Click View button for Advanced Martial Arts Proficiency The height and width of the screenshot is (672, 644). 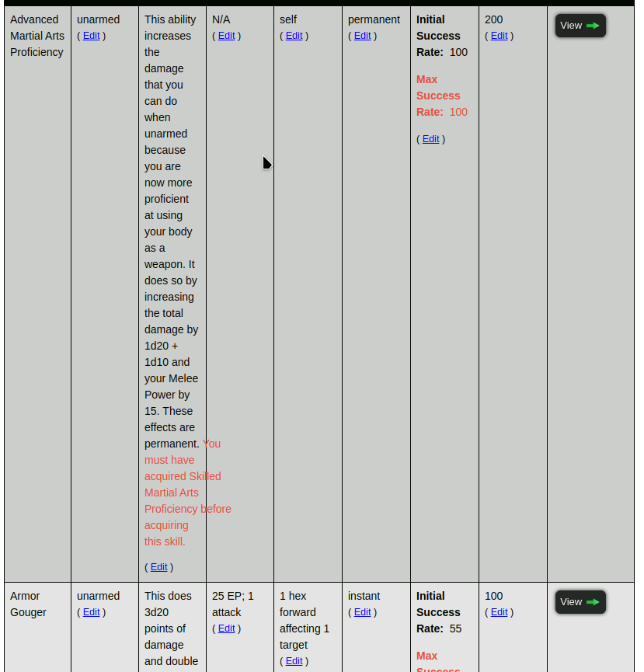click(580, 26)
